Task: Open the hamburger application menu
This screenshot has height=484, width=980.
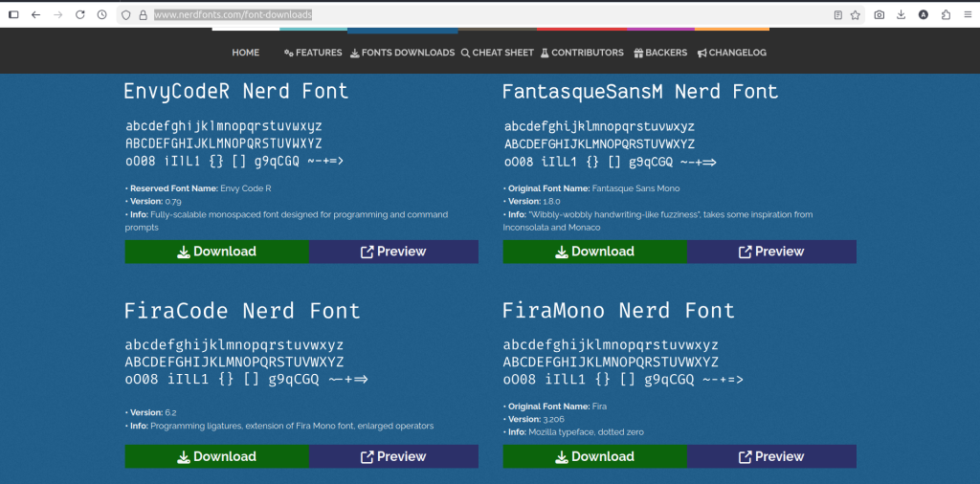Action: pyautogui.click(x=968, y=15)
